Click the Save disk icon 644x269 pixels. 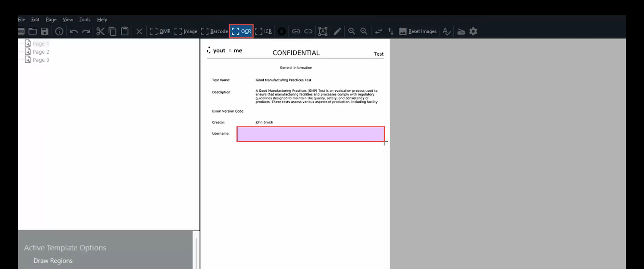click(45, 31)
